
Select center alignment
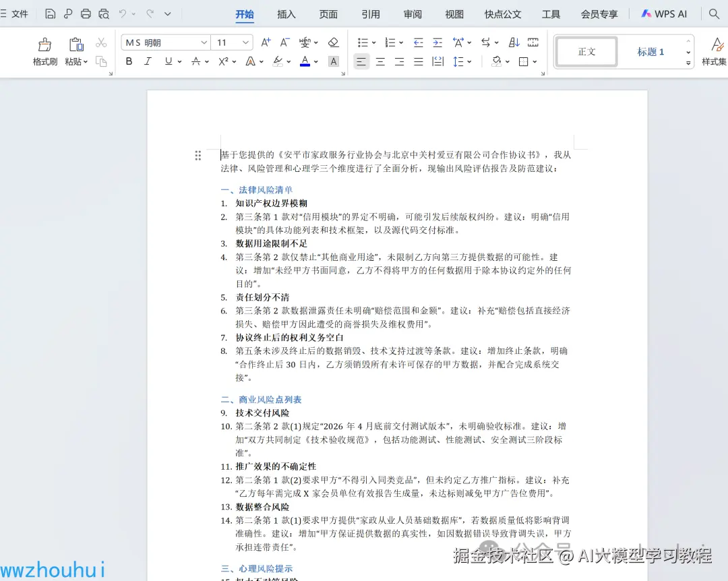point(380,61)
